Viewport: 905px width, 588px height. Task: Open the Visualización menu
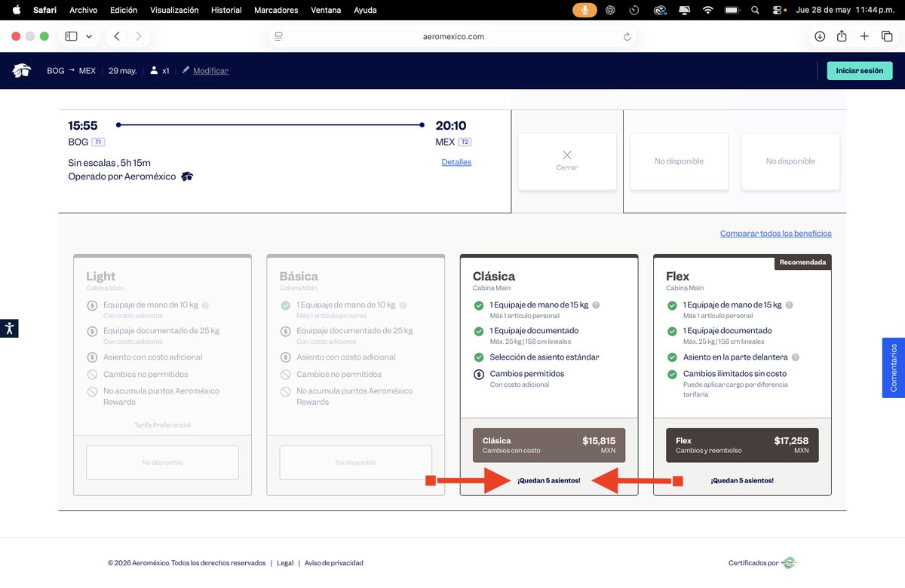[174, 10]
